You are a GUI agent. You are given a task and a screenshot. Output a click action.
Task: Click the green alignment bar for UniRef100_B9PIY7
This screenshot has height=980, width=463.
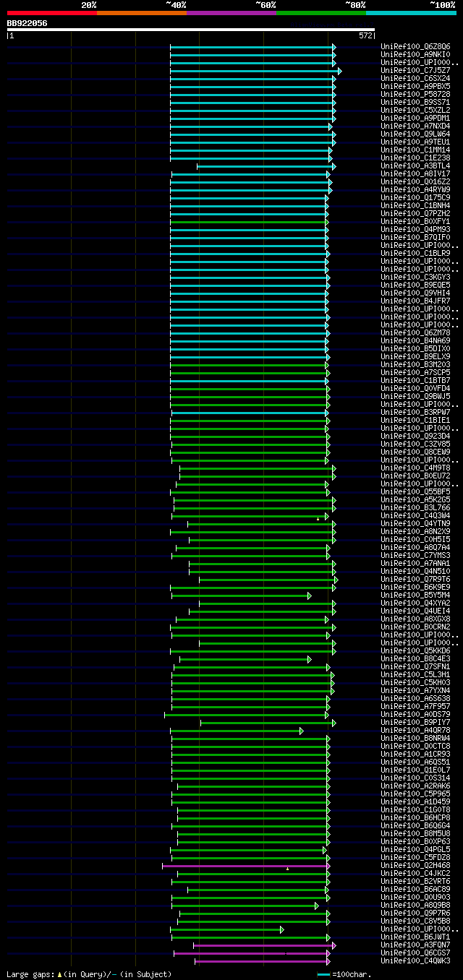click(268, 723)
